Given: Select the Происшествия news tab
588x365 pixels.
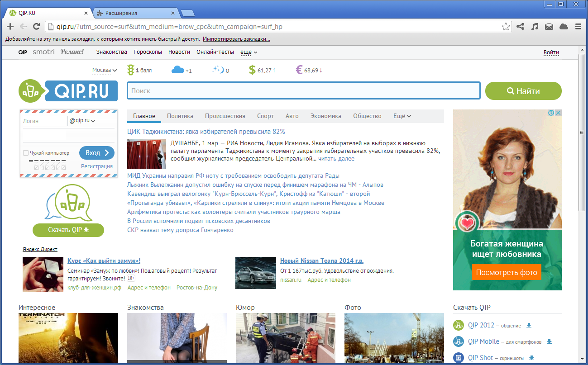Looking at the screenshot, I should [225, 116].
